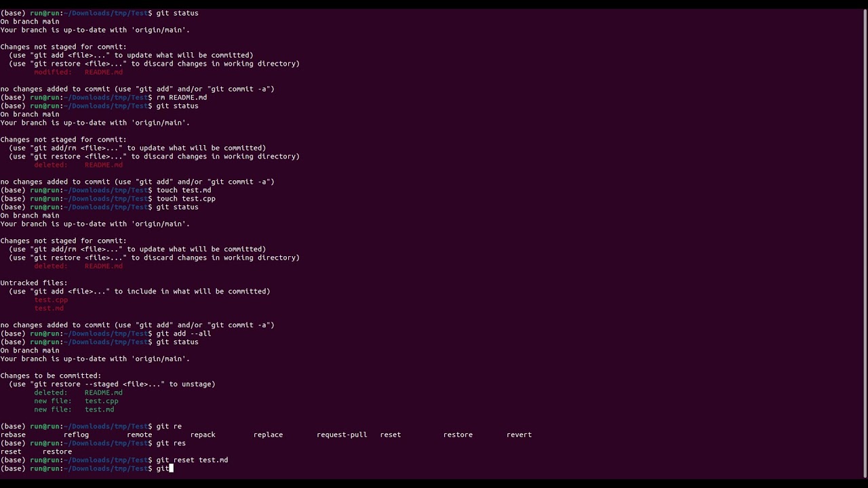
Task: Click the 'git add --all' command
Action: pyautogui.click(x=184, y=333)
